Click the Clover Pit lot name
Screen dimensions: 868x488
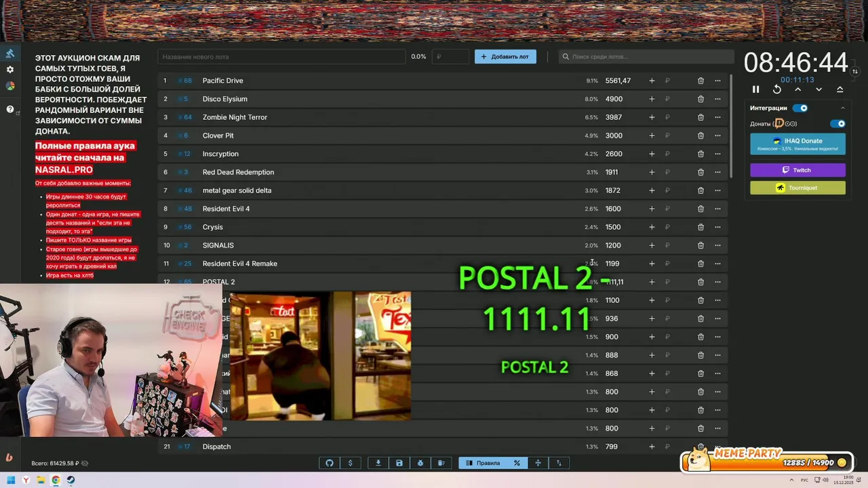click(x=218, y=136)
